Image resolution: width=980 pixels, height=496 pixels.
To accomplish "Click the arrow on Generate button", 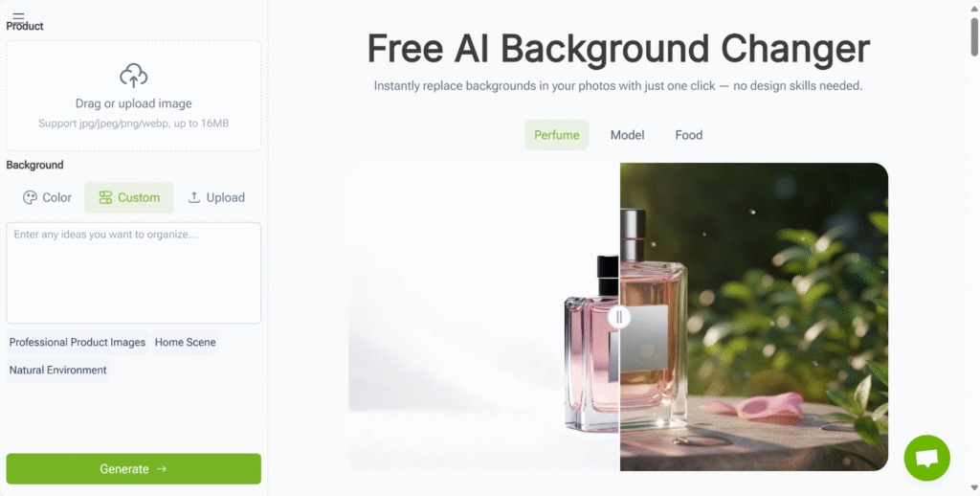I will [x=161, y=468].
